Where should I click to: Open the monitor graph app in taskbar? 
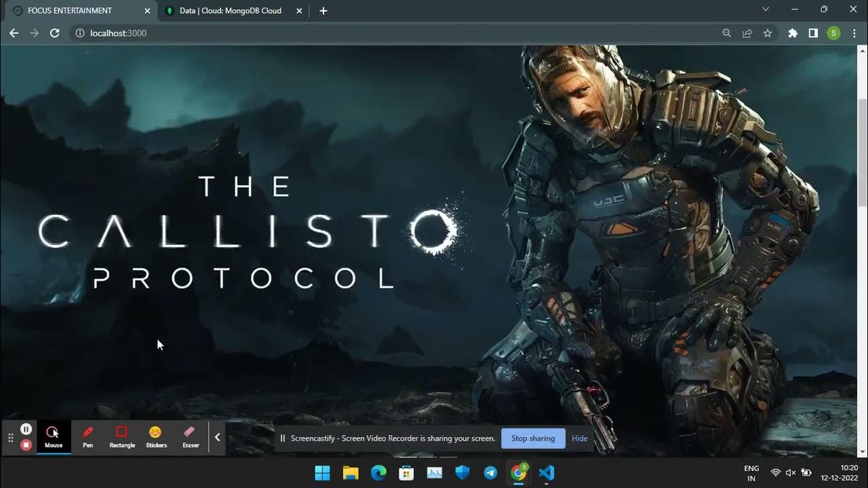pyautogui.click(x=434, y=473)
